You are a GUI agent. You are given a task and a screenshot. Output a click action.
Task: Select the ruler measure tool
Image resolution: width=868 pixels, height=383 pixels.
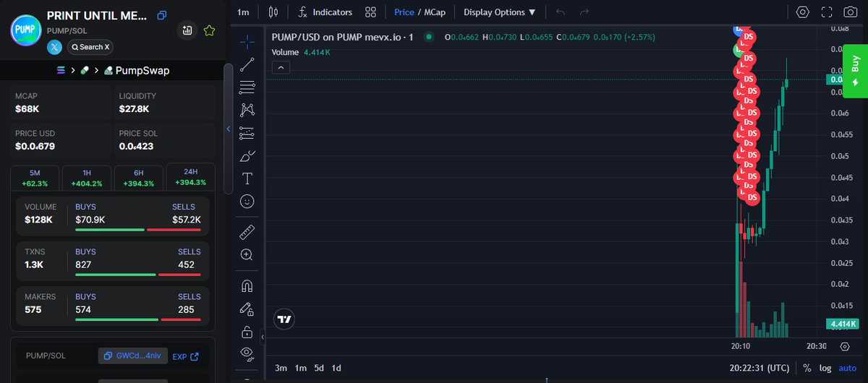pos(247,232)
